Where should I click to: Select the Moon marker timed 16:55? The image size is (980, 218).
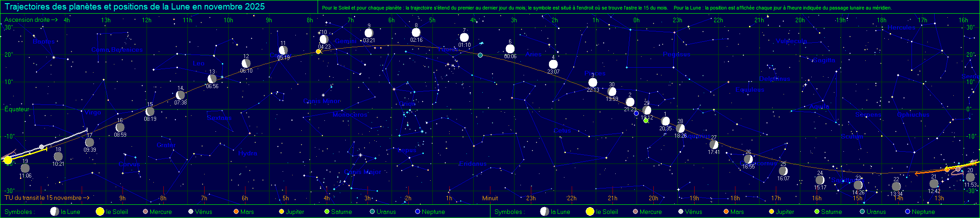pyautogui.click(x=748, y=159)
